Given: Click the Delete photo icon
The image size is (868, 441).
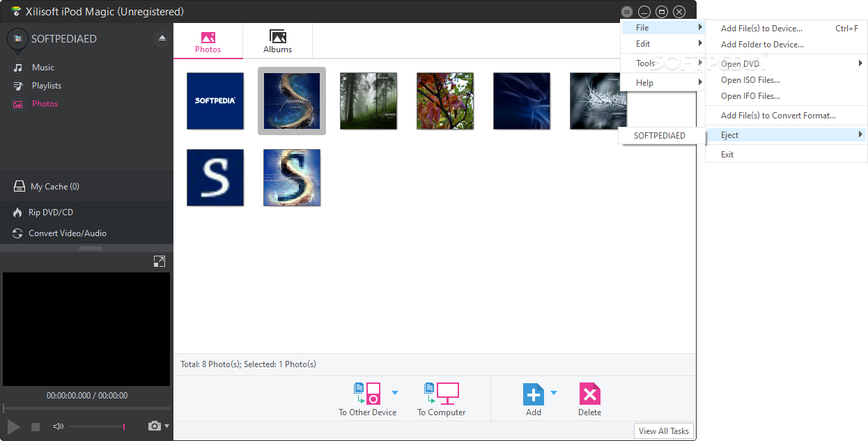Looking at the screenshot, I should (589, 394).
